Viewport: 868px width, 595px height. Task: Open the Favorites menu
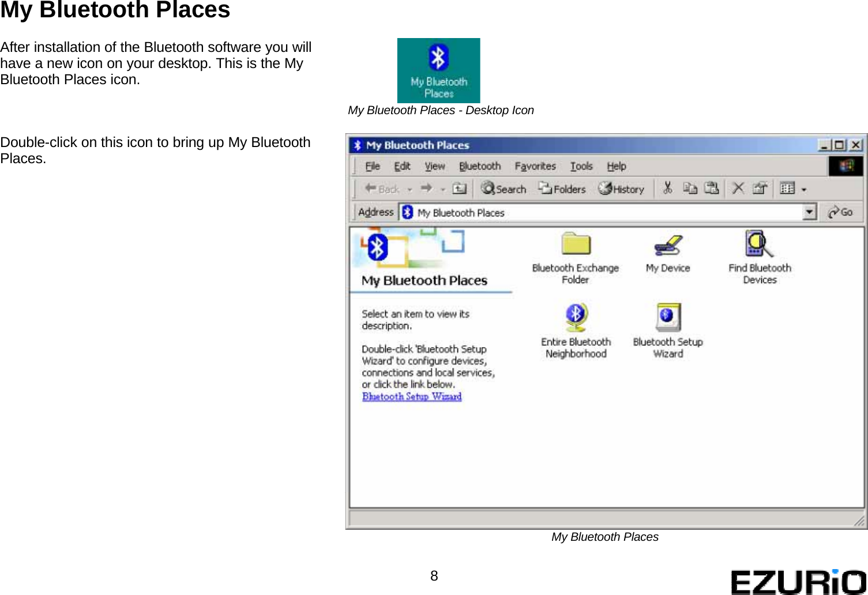click(535, 166)
